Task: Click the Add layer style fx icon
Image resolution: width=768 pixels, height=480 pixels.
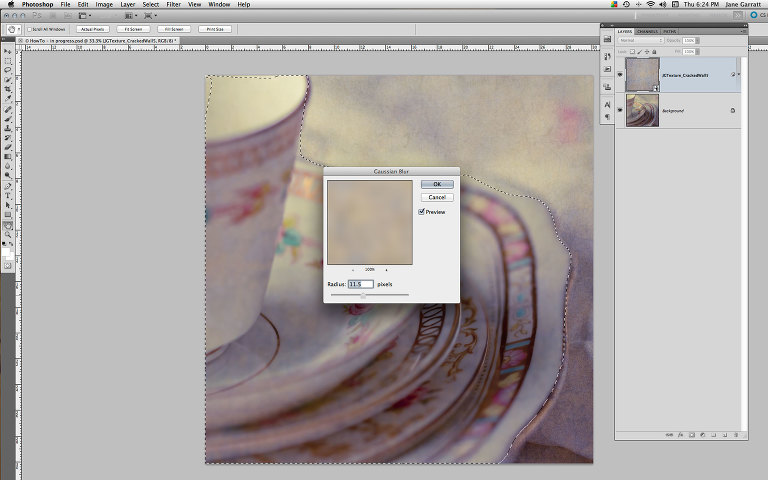Action: (x=680, y=435)
